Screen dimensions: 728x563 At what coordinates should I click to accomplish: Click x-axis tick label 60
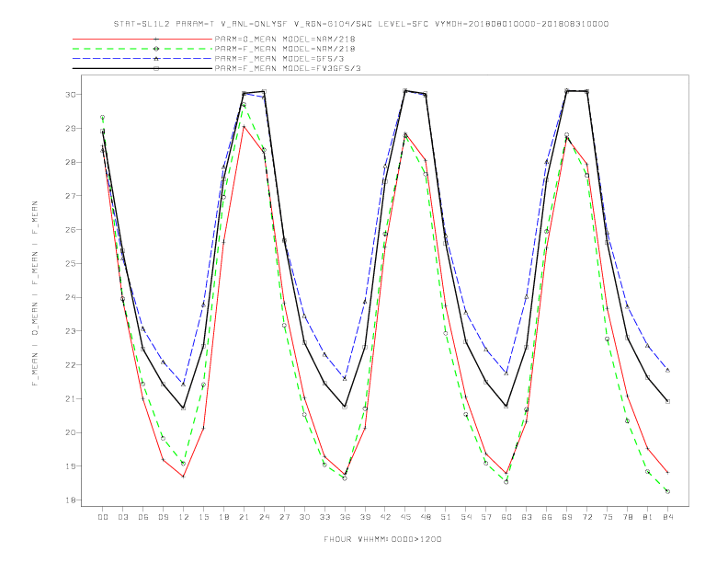tap(506, 517)
